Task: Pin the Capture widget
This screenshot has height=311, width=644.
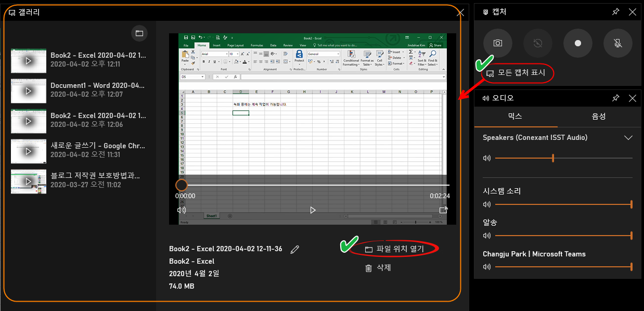Action: pos(615,12)
